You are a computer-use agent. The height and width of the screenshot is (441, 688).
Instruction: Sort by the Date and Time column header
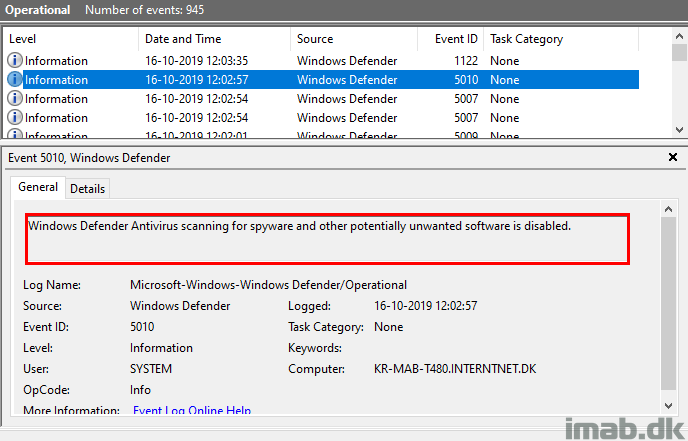pos(215,39)
